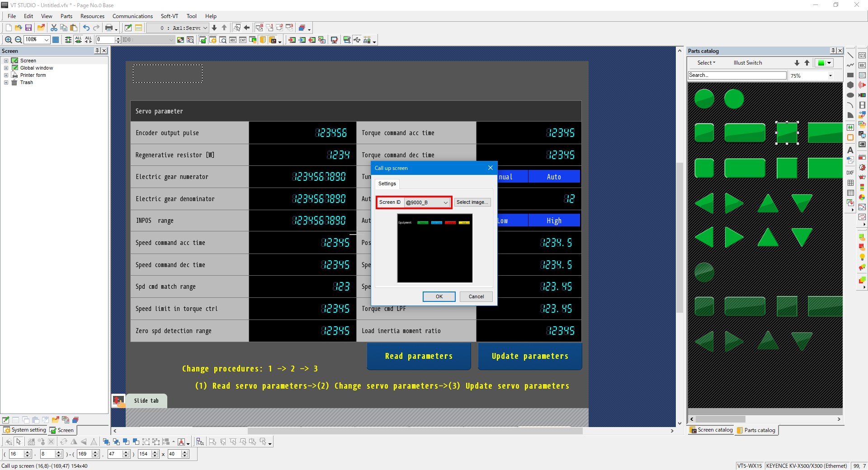The width and height of the screenshot is (868, 470).
Task: Activate the selection pointer tool
Action: coord(19,442)
